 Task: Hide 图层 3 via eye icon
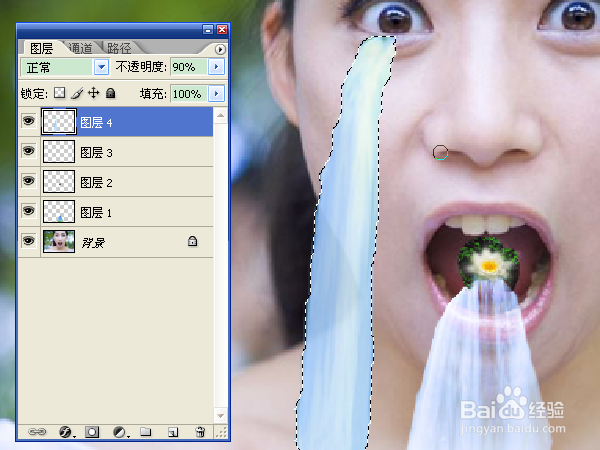[28, 151]
